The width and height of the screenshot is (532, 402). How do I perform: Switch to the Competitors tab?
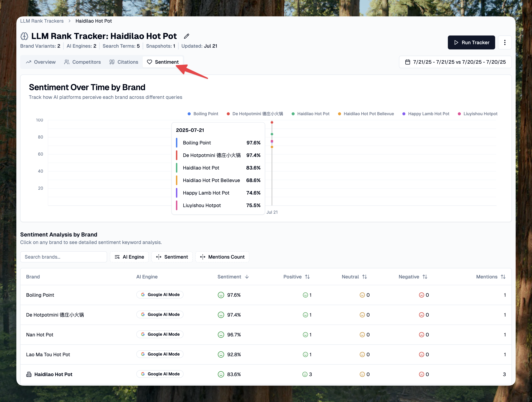tap(82, 62)
